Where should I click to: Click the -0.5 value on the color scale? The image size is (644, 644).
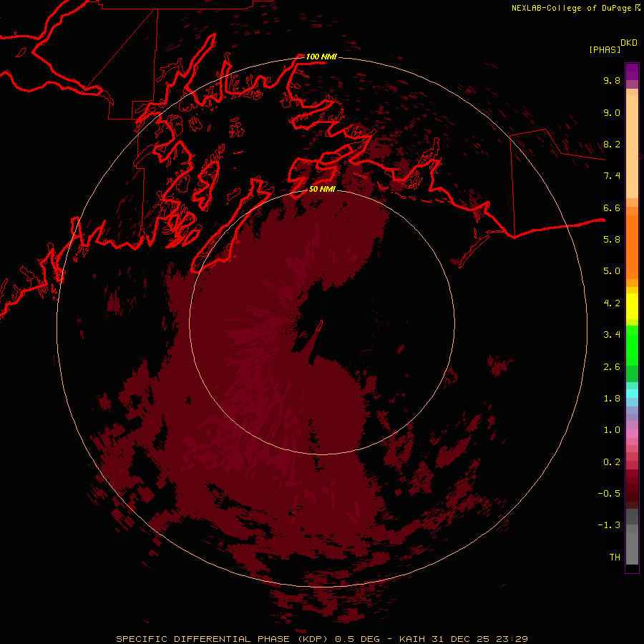tap(609, 494)
